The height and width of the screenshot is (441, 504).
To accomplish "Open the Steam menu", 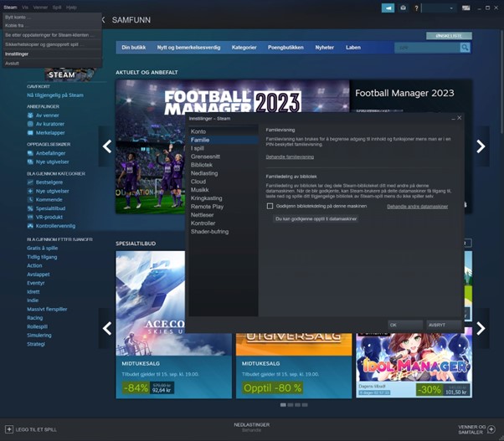I will coord(10,7).
